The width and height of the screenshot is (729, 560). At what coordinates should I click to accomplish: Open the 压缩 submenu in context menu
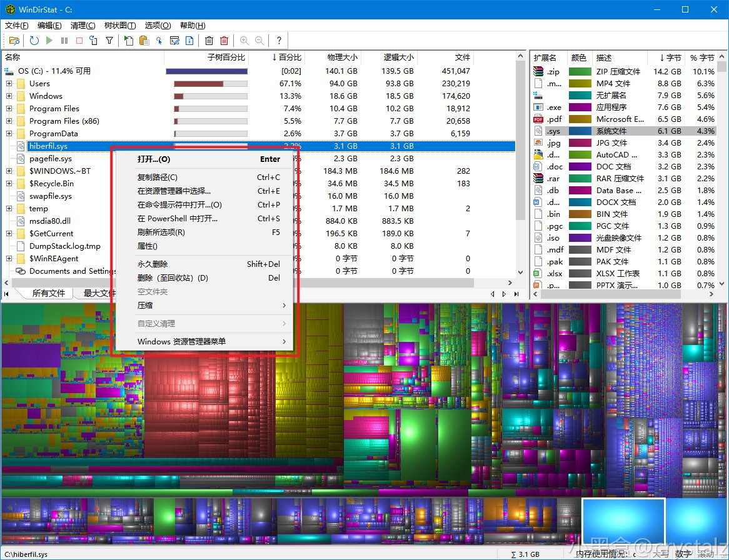click(x=204, y=306)
